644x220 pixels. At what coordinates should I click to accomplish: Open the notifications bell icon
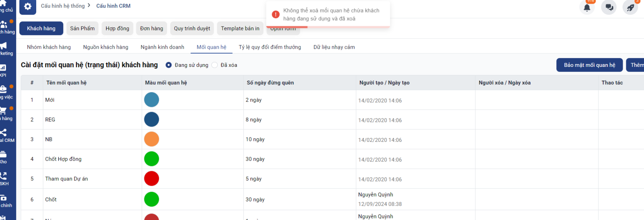coord(587,7)
